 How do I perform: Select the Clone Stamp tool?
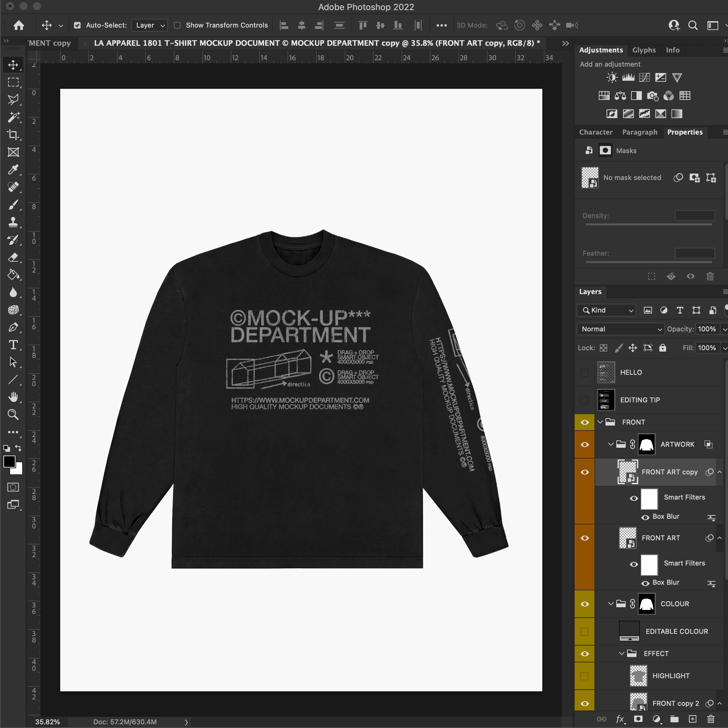(x=13, y=222)
